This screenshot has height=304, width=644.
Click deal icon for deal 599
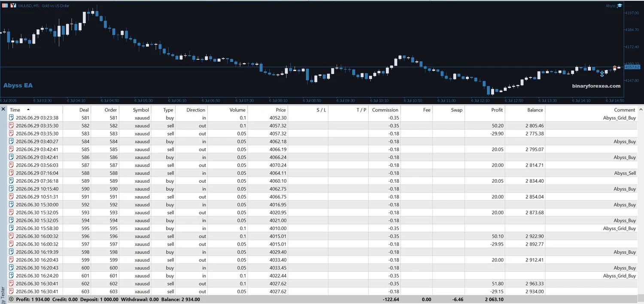[x=12, y=260]
